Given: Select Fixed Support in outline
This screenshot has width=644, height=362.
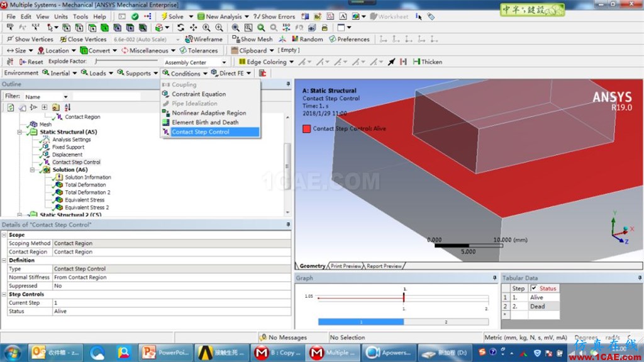Looking at the screenshot, I should 68,147.
